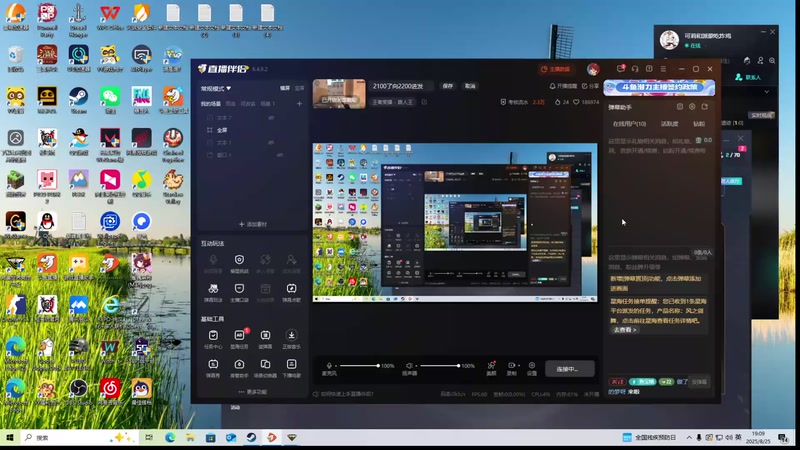Viewport: 800px width, 450px height.
Task: Toggle the 关注 tag in the danmu bar
Action: [617, 382]
